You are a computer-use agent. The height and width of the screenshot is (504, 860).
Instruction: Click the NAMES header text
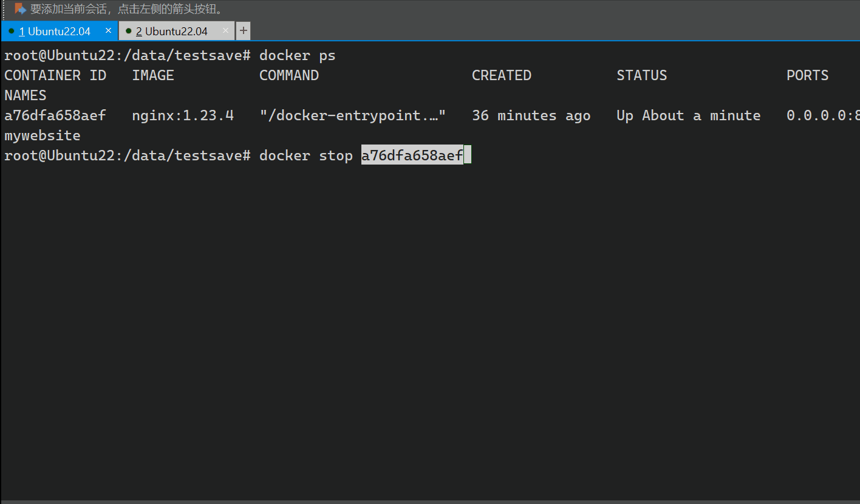point(26,95)
